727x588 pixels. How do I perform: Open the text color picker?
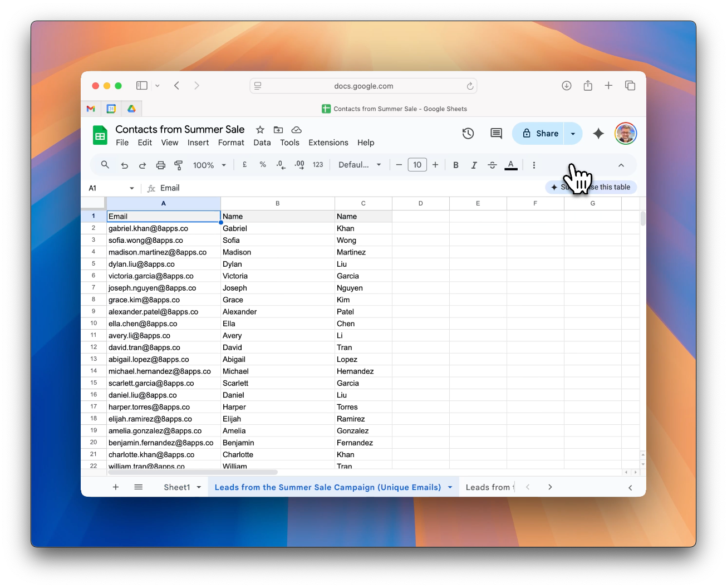click(x=510, y=165)
